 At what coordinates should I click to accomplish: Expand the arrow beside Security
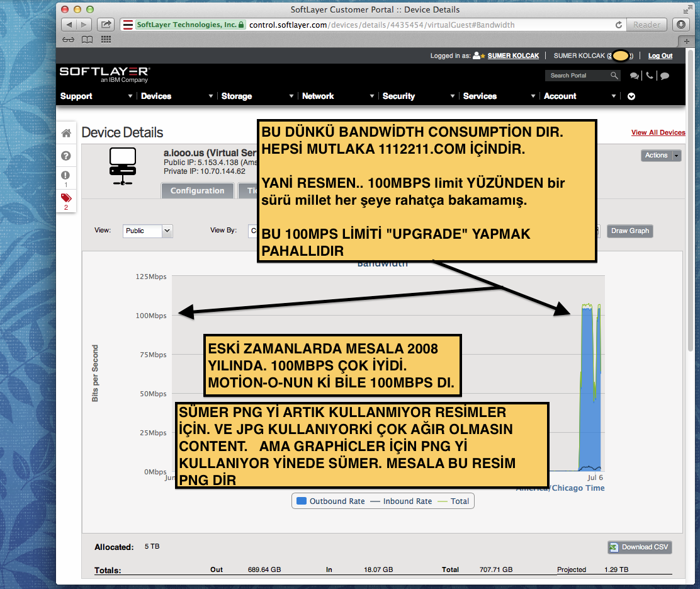pos(452,96)
